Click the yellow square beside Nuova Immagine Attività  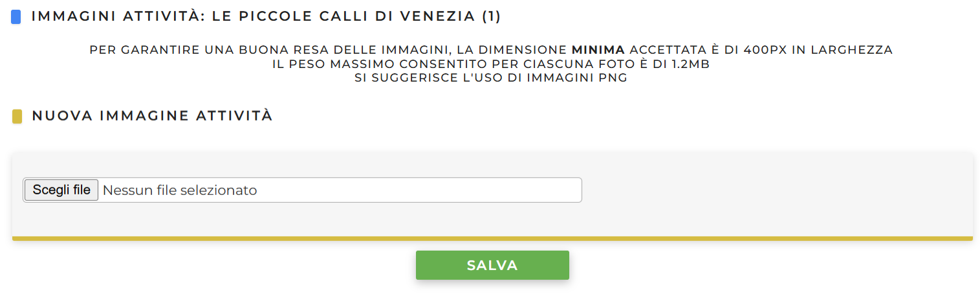pos(17,117)
